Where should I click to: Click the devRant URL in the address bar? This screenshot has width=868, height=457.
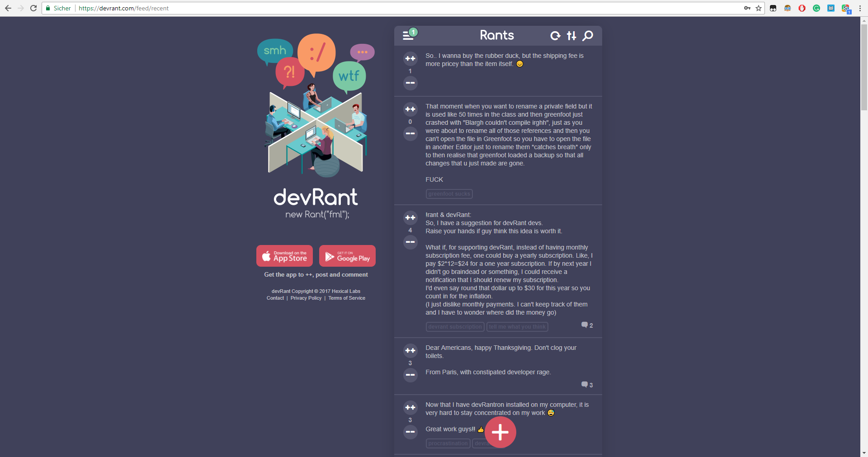click(123, 8)
